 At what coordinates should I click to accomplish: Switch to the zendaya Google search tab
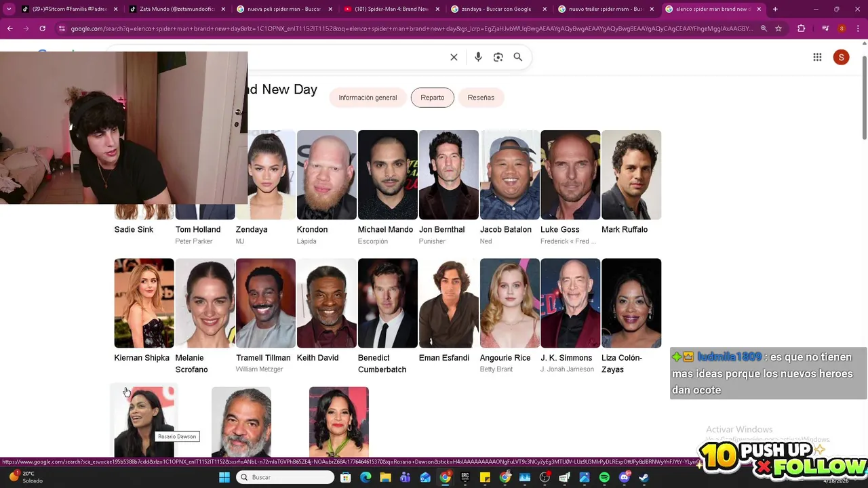click(500, 9)
